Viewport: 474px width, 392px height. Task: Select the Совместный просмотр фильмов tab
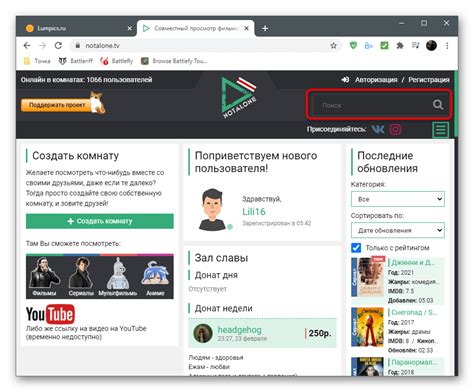[x=197, y=28]
